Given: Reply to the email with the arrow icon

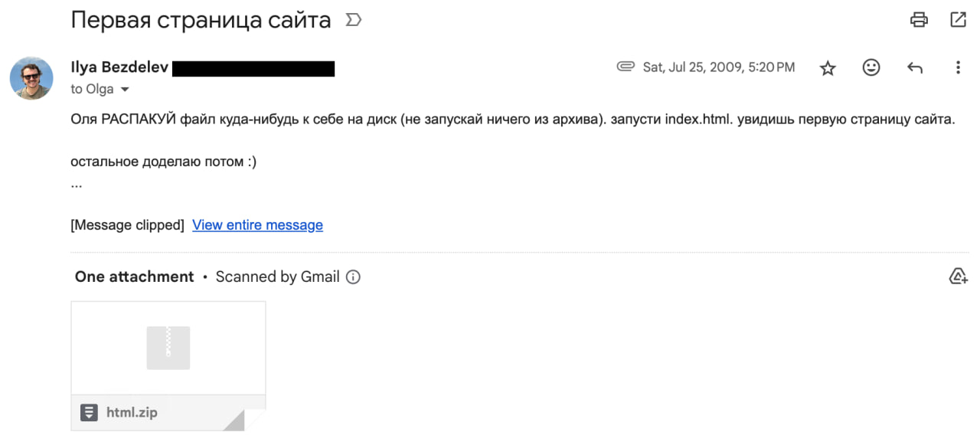Looking at the screenshot, I should point(914,67).
